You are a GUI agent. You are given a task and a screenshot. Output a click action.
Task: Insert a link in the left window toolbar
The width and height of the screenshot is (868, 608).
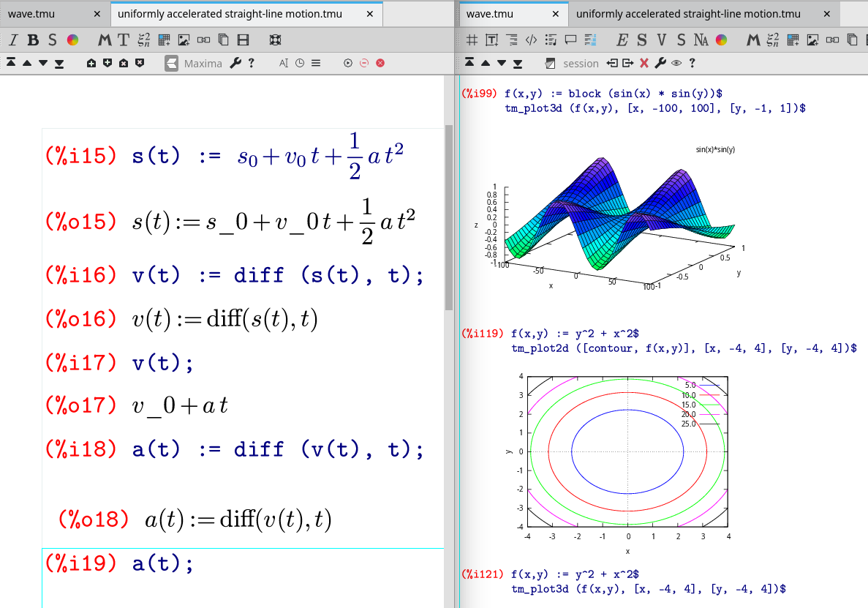(204, 40)
